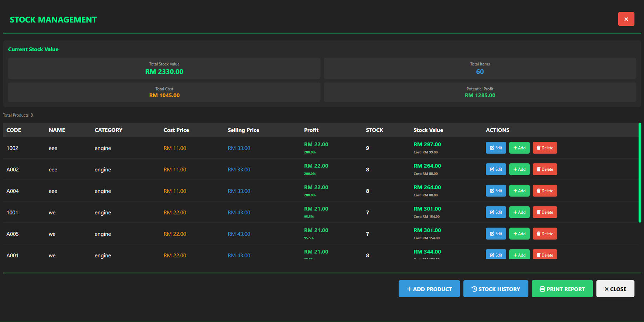
Task: Click Edit button for product 1002
Action: click(495, 148)
